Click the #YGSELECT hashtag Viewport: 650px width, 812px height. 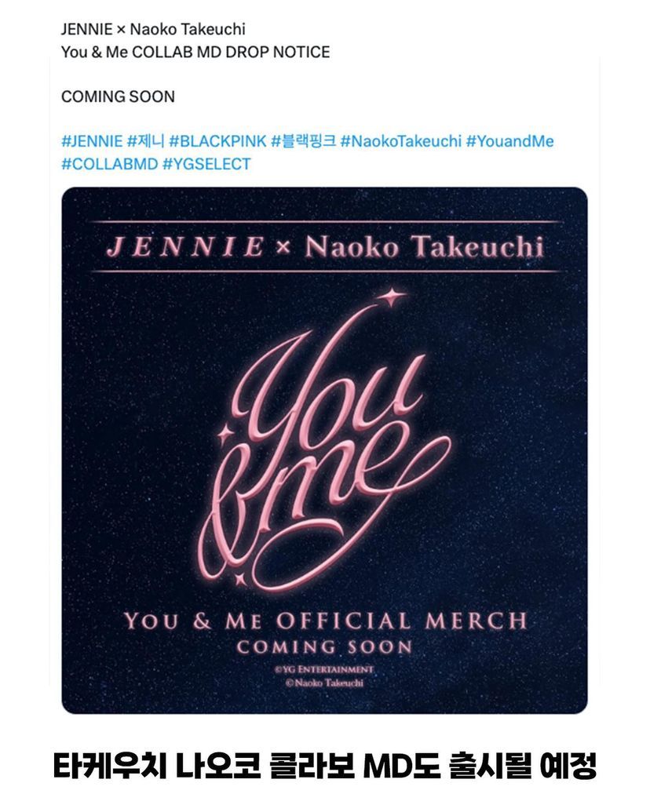[x=206, y=164]
